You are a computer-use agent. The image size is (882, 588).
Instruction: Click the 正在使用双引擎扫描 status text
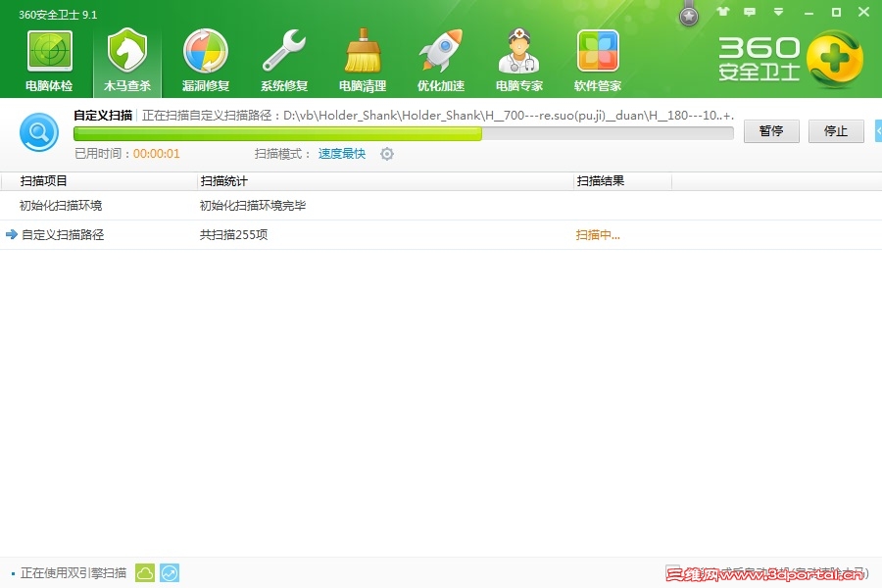(x=73, y=572)
